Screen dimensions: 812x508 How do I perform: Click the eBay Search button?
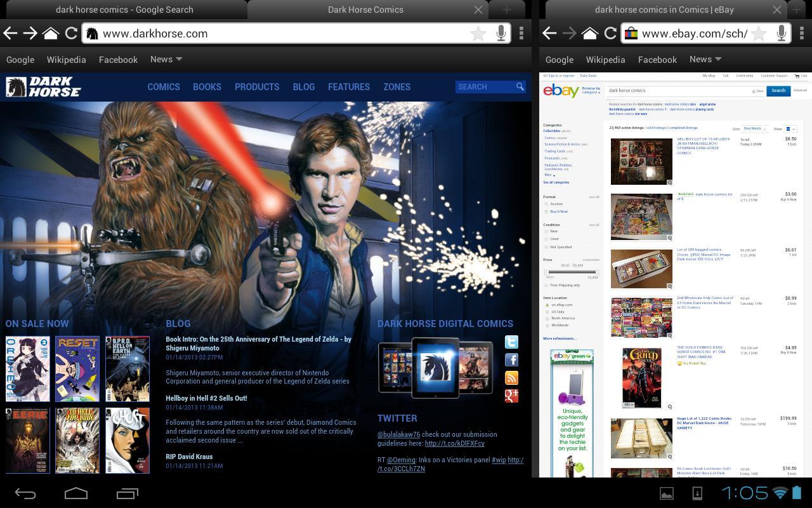coord(778,91)
